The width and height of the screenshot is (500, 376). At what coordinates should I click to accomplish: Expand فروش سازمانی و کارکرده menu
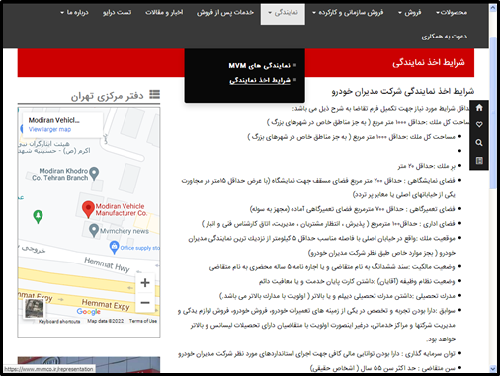347,13
